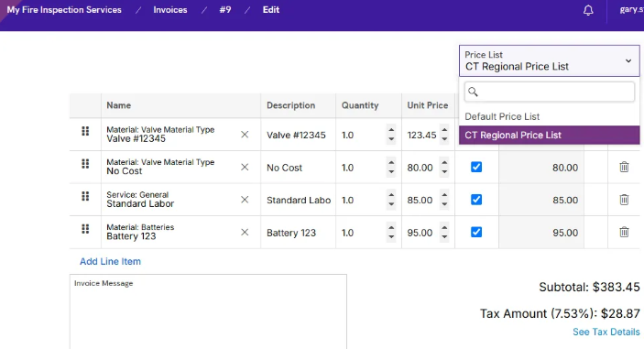Go to Invoices breadcrumb

[170, 10]
